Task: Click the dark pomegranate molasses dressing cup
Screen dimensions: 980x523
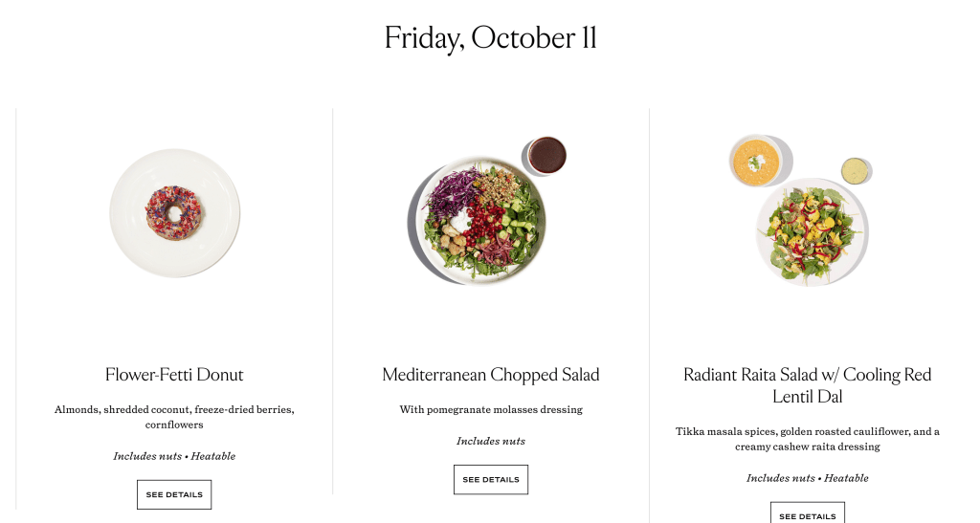Action: [547, 155]
